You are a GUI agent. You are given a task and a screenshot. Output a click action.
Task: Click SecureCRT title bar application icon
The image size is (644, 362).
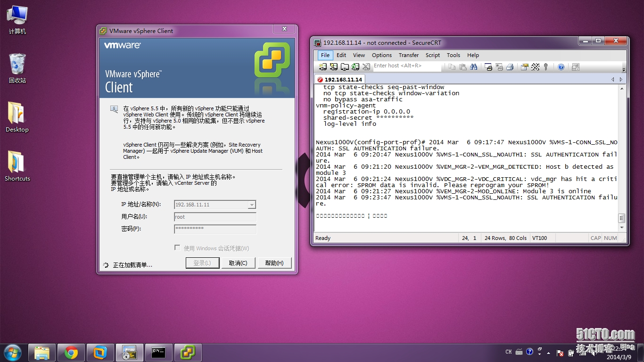pos(318,43)
